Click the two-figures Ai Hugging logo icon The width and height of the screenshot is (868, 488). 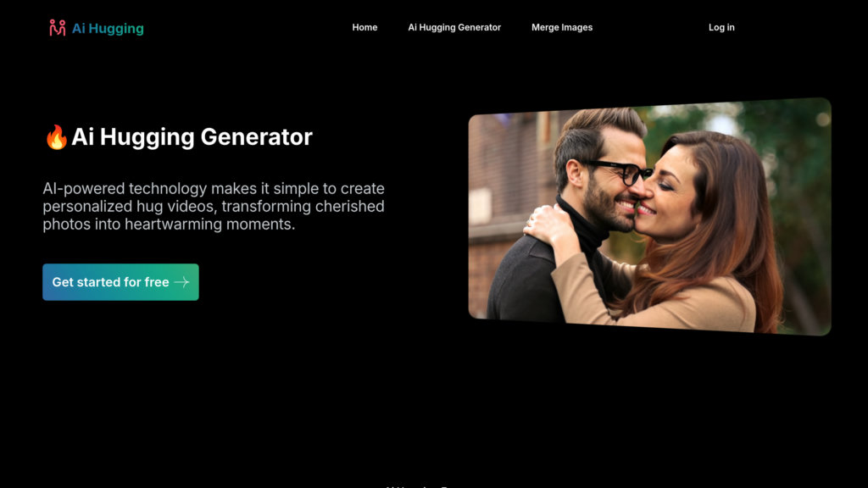(x=57, y=28)
